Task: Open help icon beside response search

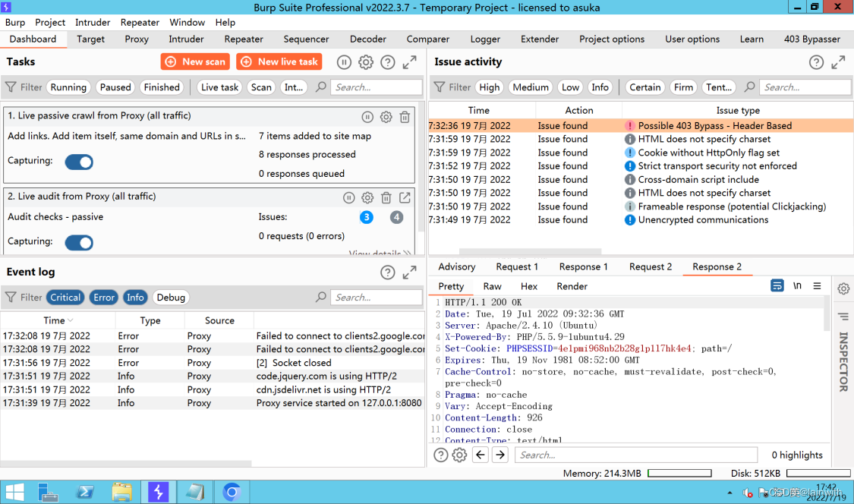Action: (440, 455)
